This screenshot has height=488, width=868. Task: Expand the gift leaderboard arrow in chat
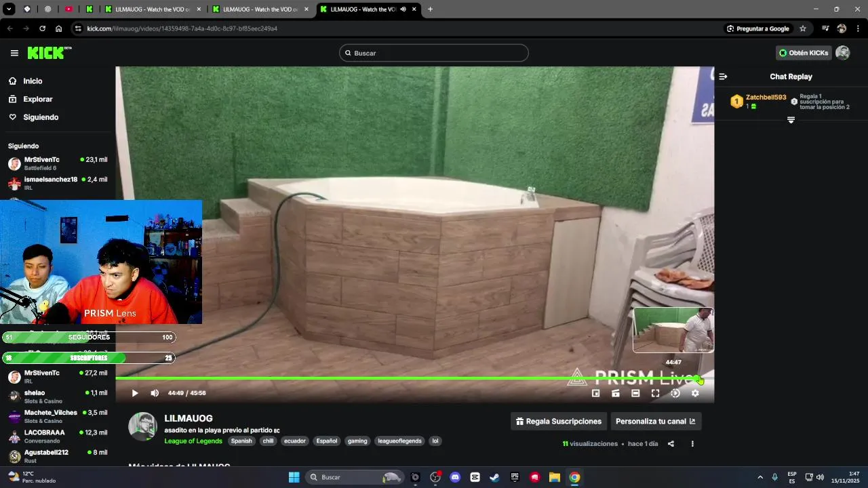[791, 120]
